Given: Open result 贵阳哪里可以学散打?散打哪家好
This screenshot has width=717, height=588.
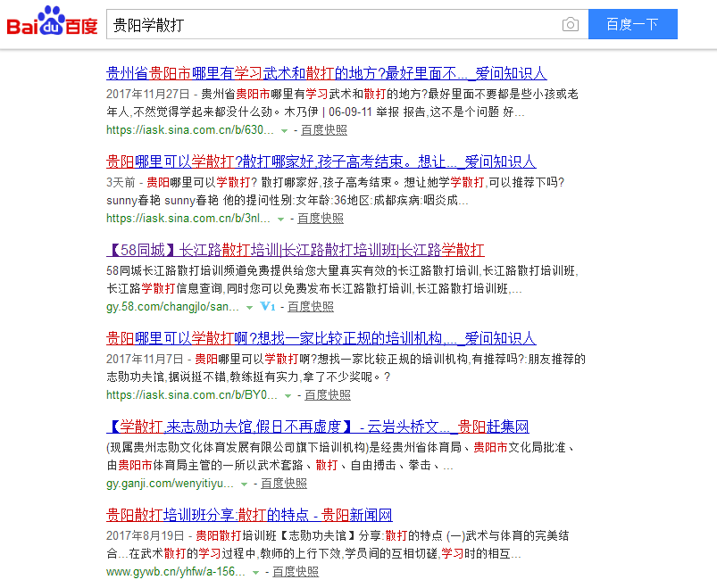Looking at the screenshot, I should tap(321, 161).
